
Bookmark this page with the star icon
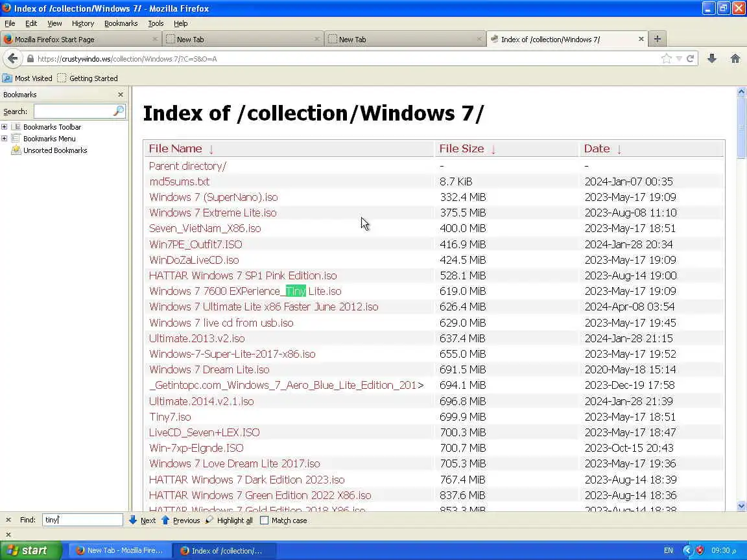coord(667,58)
